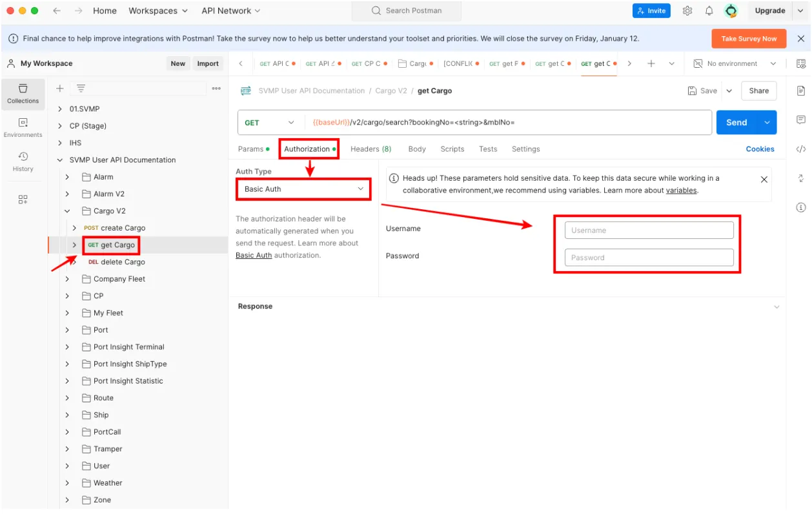The image size is (812, 514).
Task: Open the configure workspace sidebar icon
Action: tap(23, 200)
